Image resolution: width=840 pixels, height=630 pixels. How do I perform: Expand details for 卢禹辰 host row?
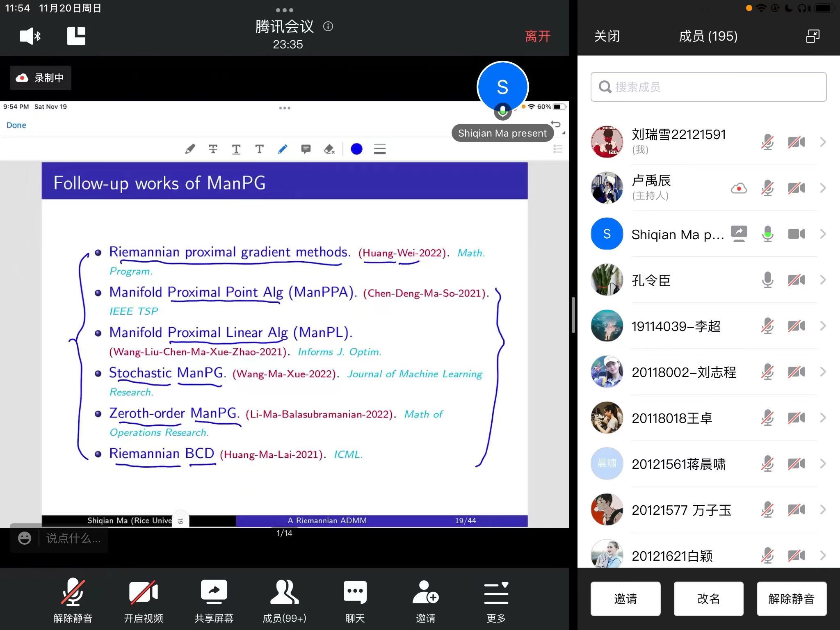(823, 188)
